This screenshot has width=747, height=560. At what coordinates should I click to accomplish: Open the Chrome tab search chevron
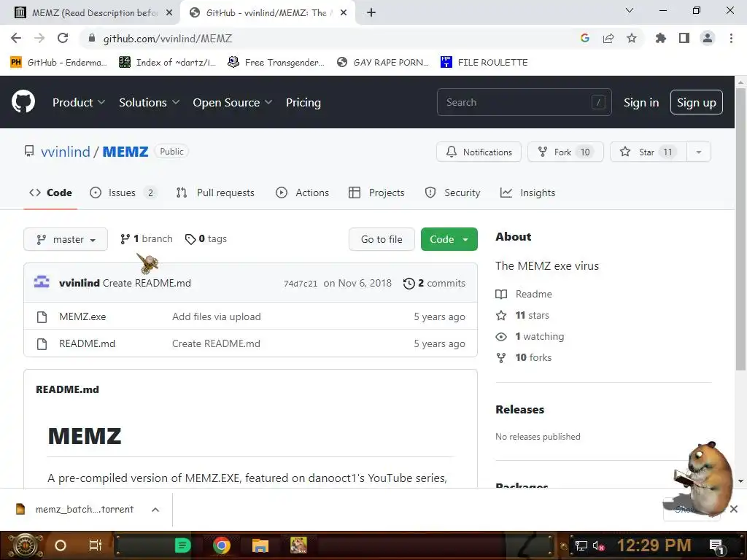point(630,10)
